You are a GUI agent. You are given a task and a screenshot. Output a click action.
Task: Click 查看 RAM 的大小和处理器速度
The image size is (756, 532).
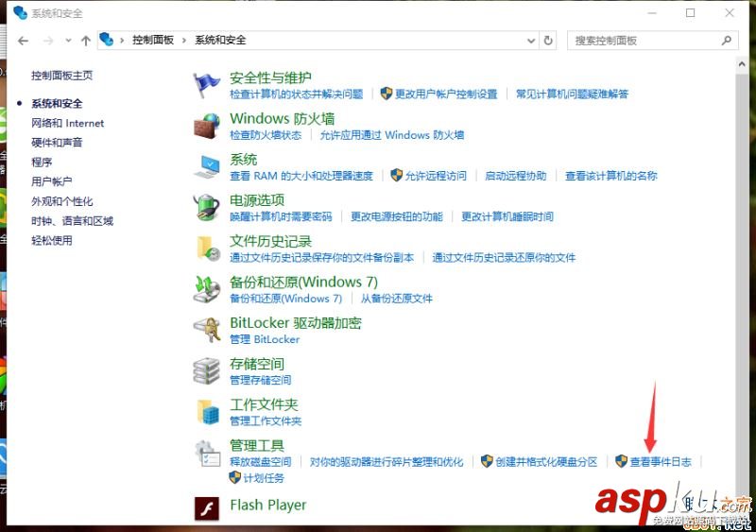(x=301, y=176)
